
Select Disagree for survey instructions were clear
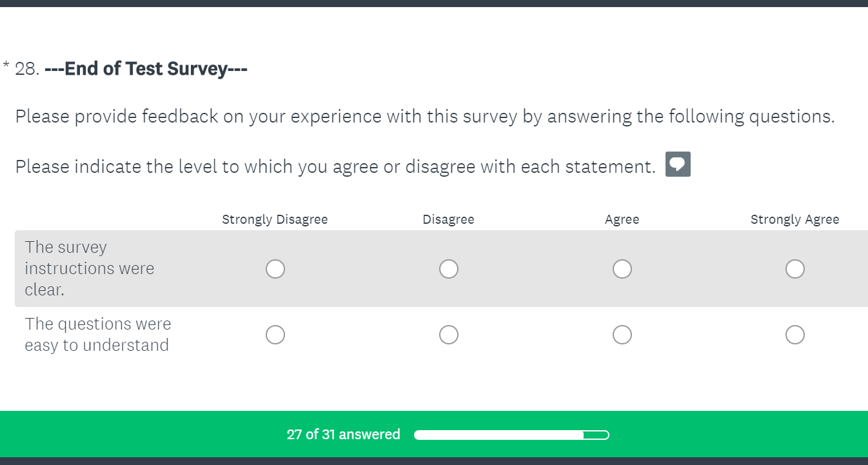tap(449, 269)
